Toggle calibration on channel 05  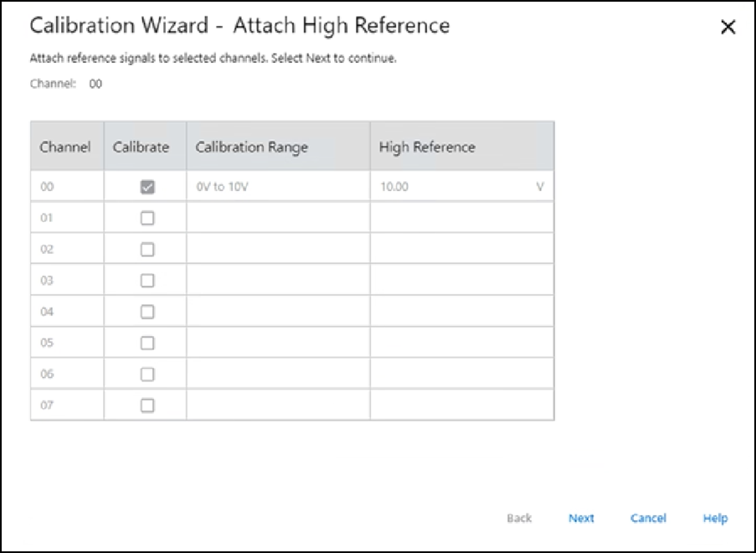pos(147,343)
